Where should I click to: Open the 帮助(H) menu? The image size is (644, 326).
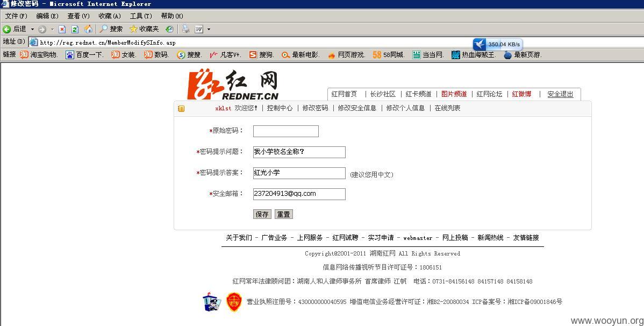[x=172, y=16]
